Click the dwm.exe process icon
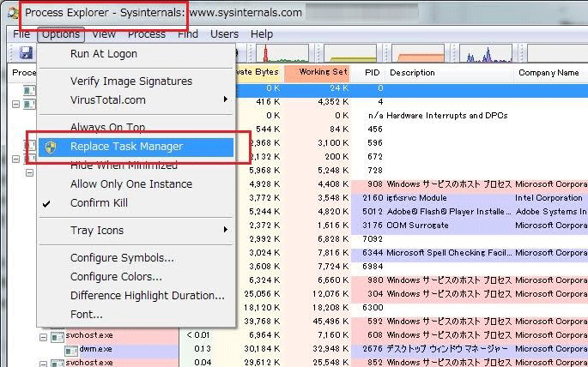The image size is (588, 367). click(x=71, y=350)
